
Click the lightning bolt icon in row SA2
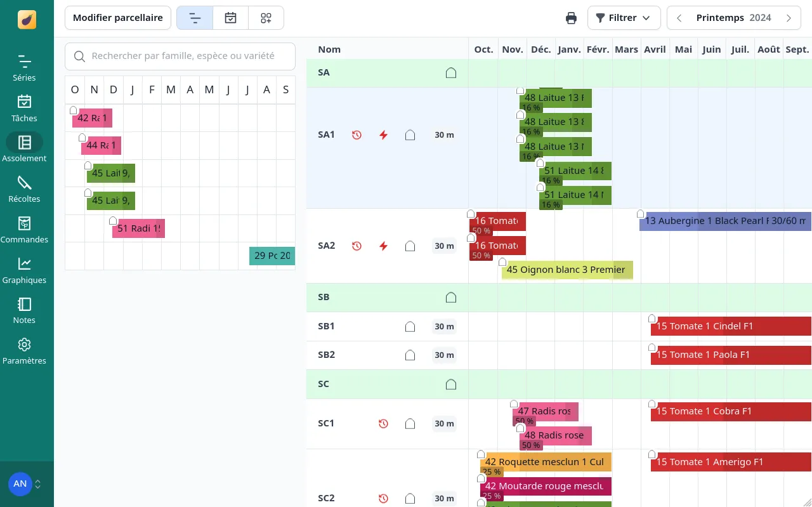383,246
